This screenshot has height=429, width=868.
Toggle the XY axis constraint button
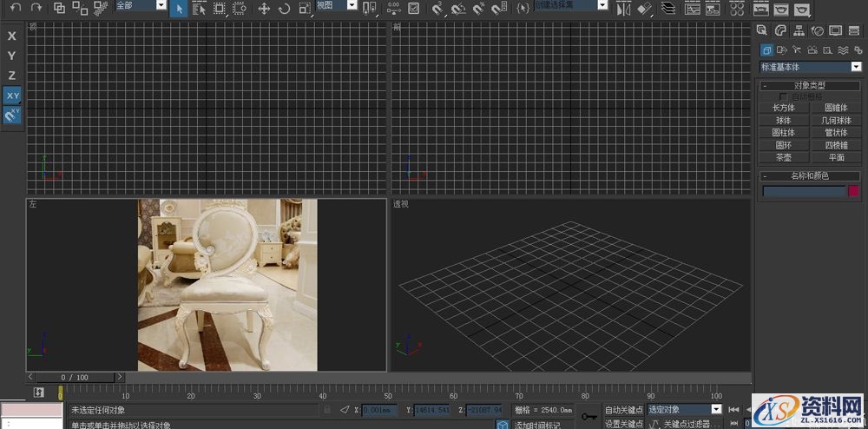11,96
